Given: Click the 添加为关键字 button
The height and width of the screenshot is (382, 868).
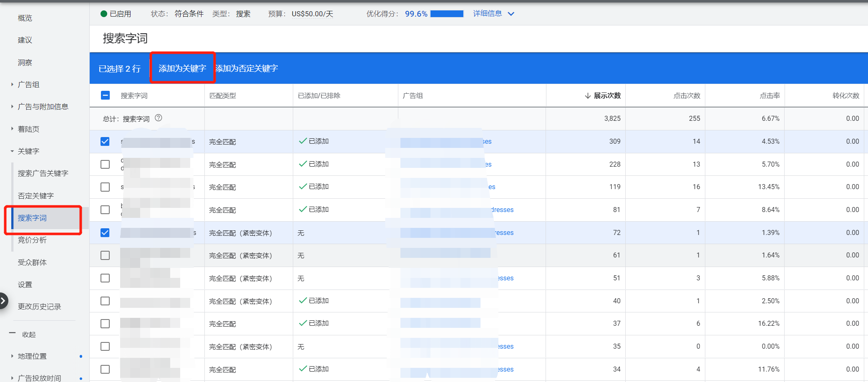Looking at the screenshot, I should coord(182,68).
